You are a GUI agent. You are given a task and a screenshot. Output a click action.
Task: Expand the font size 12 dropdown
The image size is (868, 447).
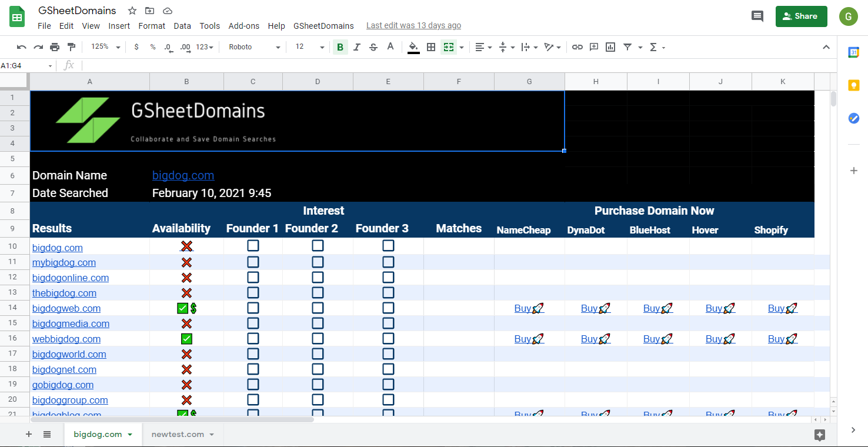click(x=310, y=47)
